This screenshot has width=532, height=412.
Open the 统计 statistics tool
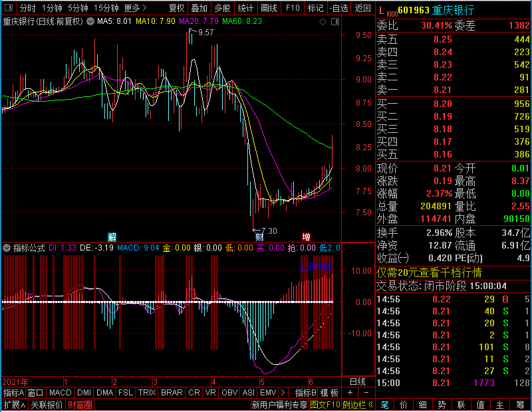click(x=245, y=8)
